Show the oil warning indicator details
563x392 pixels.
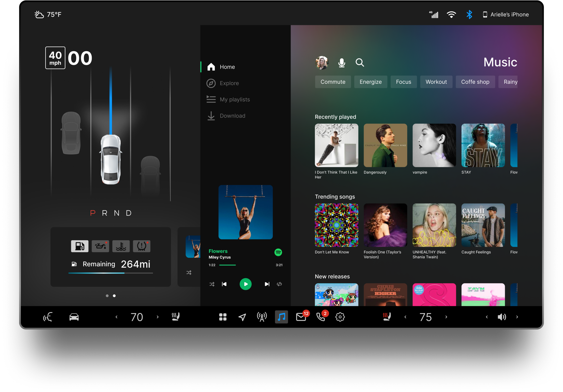click(100, 246)
